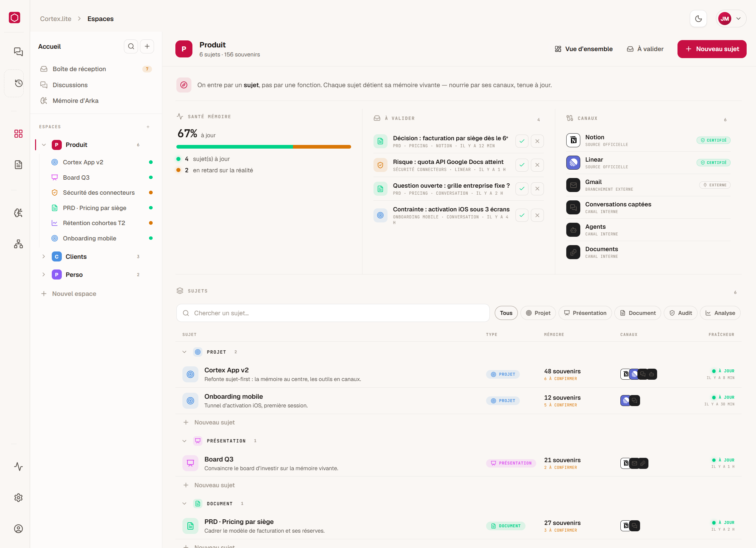Filter subjects by Audit
Image resolution: width=756 pixels, height=548 pixels.
(681, 313)
